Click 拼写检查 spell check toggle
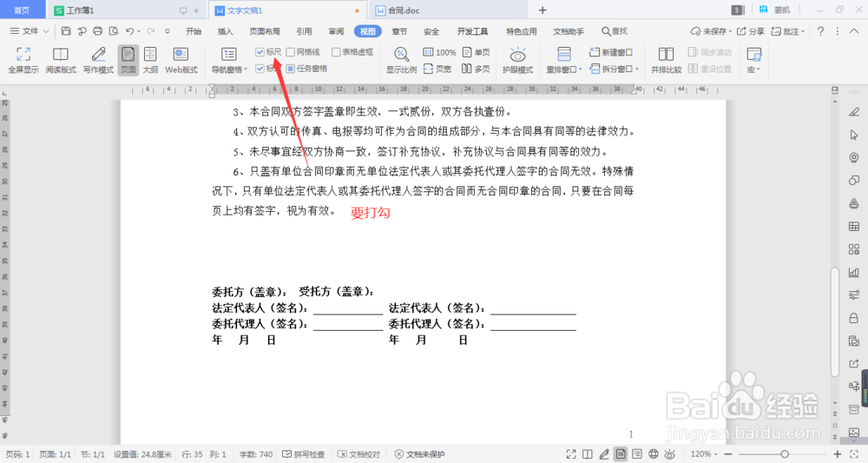 [x=303, y=454]
